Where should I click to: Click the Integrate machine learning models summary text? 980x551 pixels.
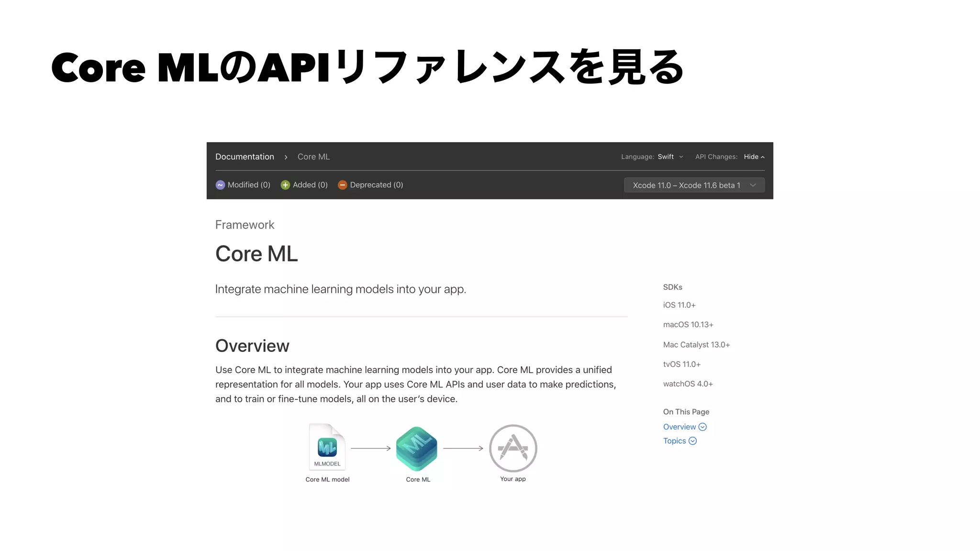[341, 289]
